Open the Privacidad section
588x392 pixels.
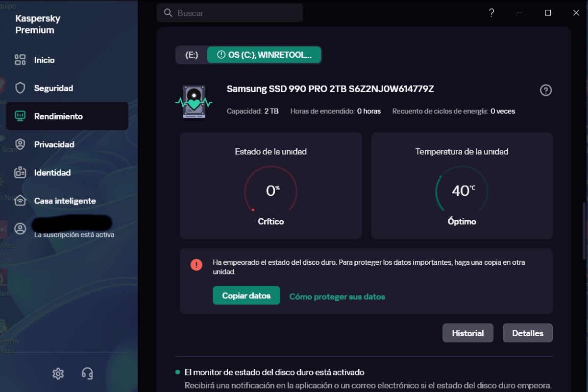[67, 144]
